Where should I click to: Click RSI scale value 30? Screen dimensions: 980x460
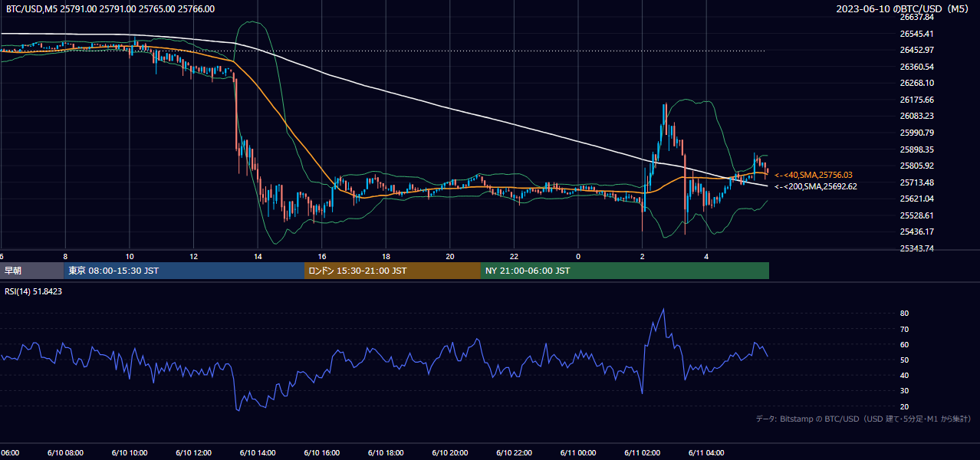point(904,391)
